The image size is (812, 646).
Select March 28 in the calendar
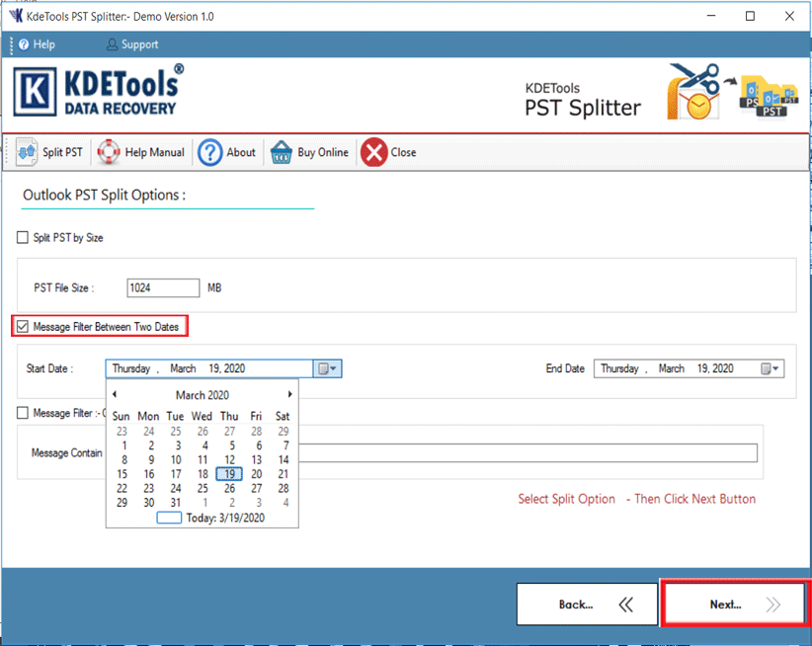pos(284,488)
